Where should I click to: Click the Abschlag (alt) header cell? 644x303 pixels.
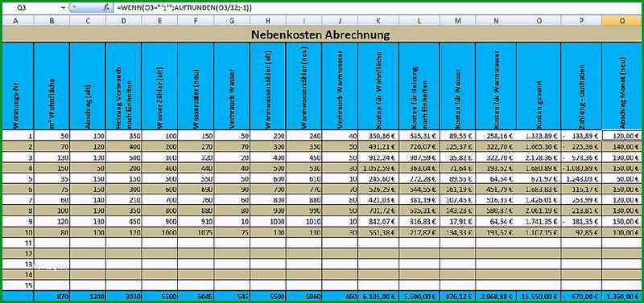88,86
